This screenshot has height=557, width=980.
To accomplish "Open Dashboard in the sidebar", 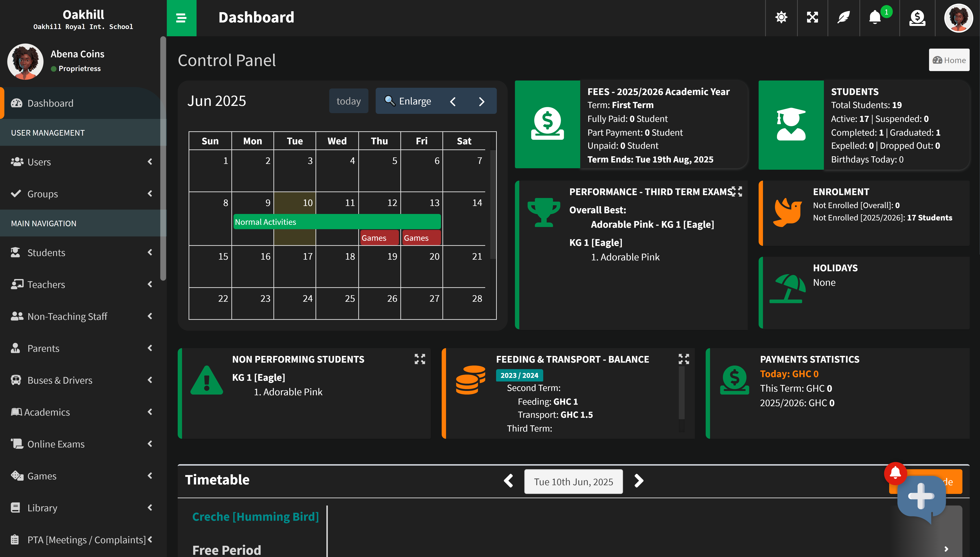I will click(50, 103).
